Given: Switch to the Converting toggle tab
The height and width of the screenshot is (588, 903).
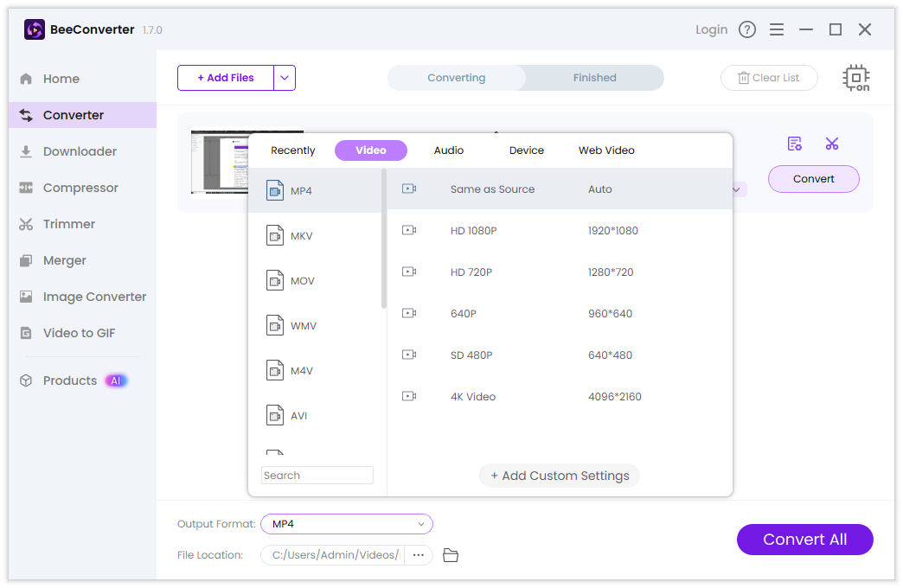Looking at the screenshot, I should (456, 78).
